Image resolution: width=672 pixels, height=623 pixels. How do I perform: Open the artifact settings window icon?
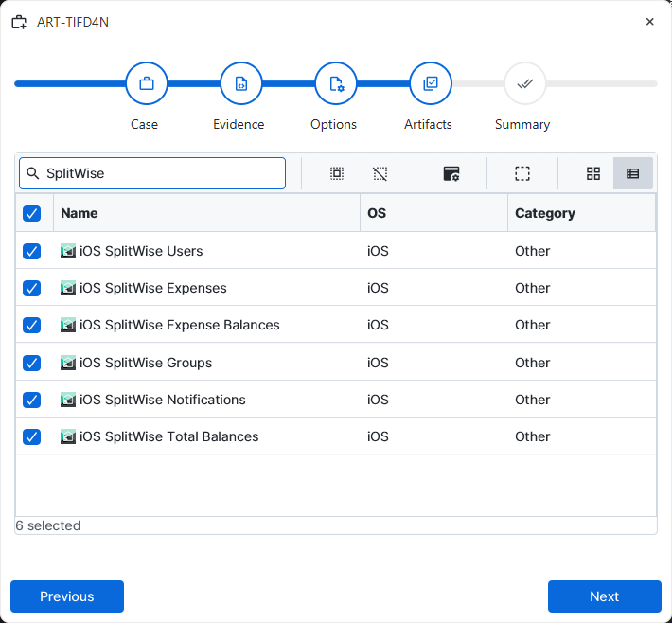pos(451,173)
